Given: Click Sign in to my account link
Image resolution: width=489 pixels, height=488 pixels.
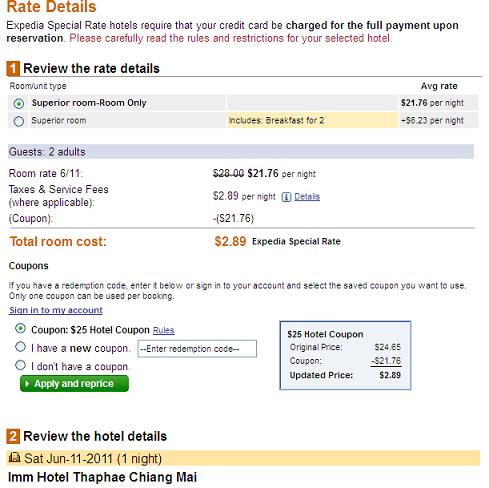Looking at the screenshot, I should pyautogui.click(x=56, y=310).
